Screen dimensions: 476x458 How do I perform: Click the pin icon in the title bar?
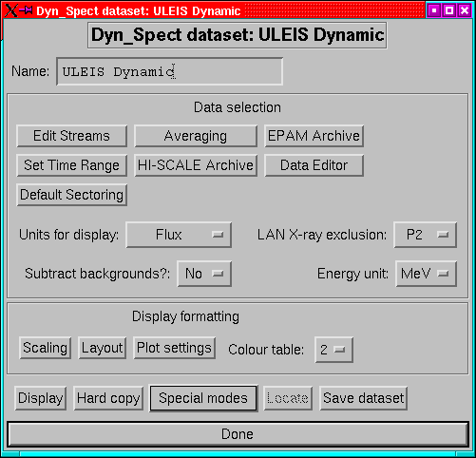click(26, 10)
